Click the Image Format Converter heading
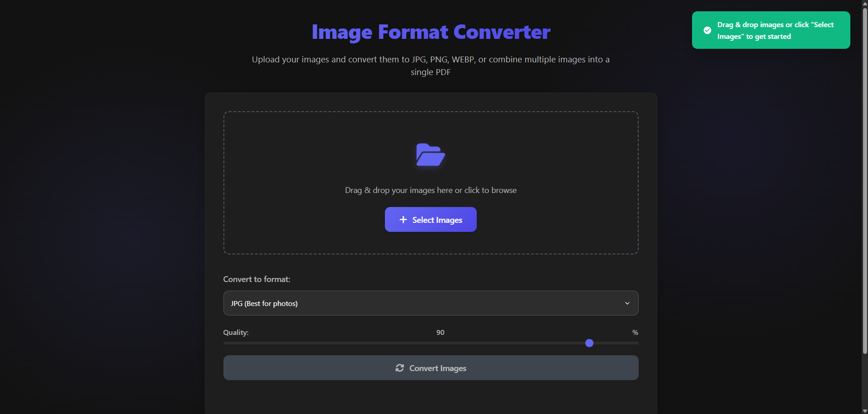Viewport: 868px width, 414px height. coord(430,32)
